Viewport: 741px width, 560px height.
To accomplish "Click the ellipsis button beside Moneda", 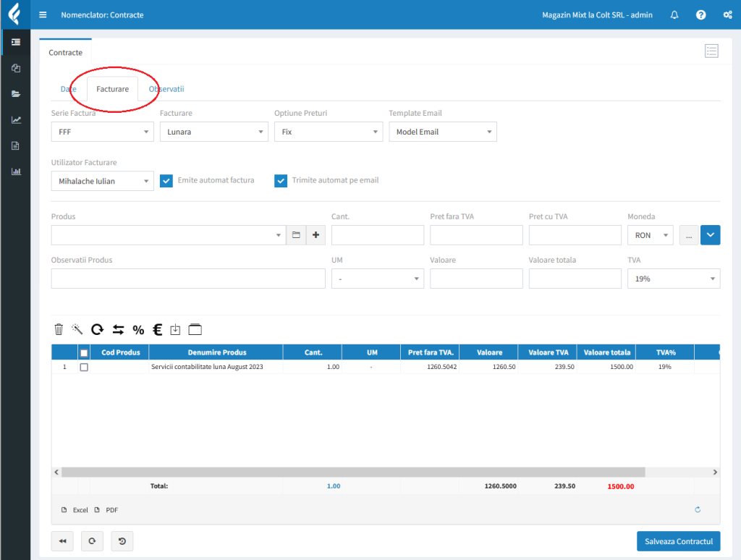I will point(689,235).
